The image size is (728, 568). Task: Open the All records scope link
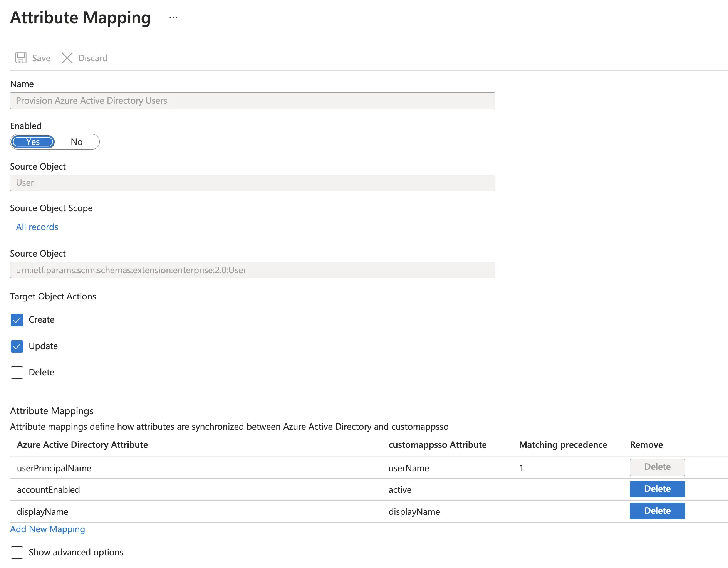(x=37, y=227)
